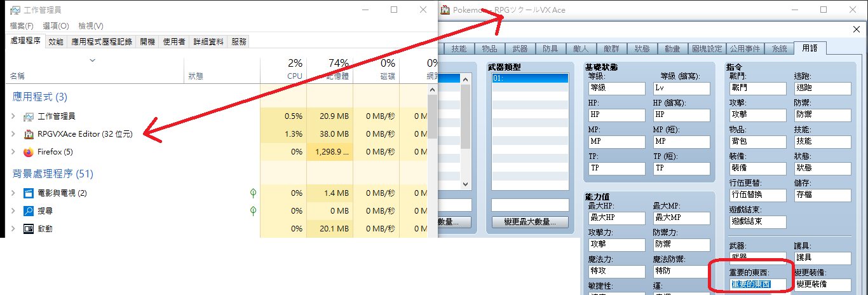Screen dimensions: 868x295
Task: Click the leaf status icon beside 搜尋
Action: tap(253, 210)
